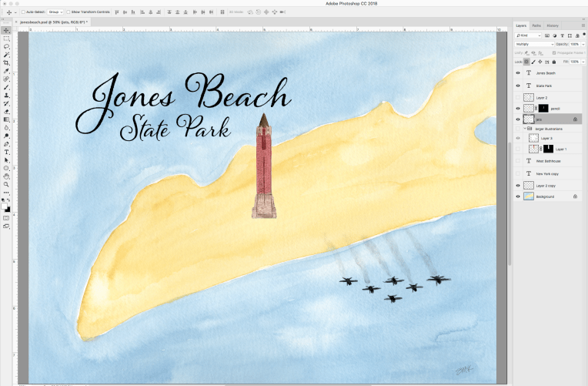
Task: Show the New York copy layer
Action: click(x=518, y=174)
